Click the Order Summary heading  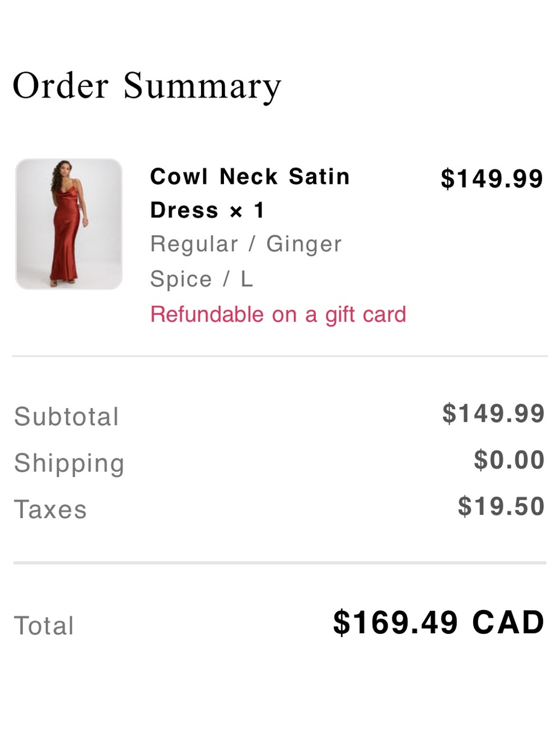point(147,86)
